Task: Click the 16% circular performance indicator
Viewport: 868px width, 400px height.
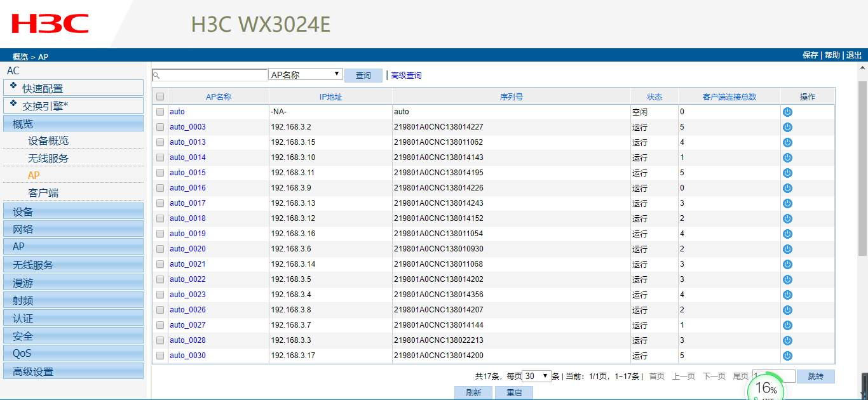Action: 766,387
